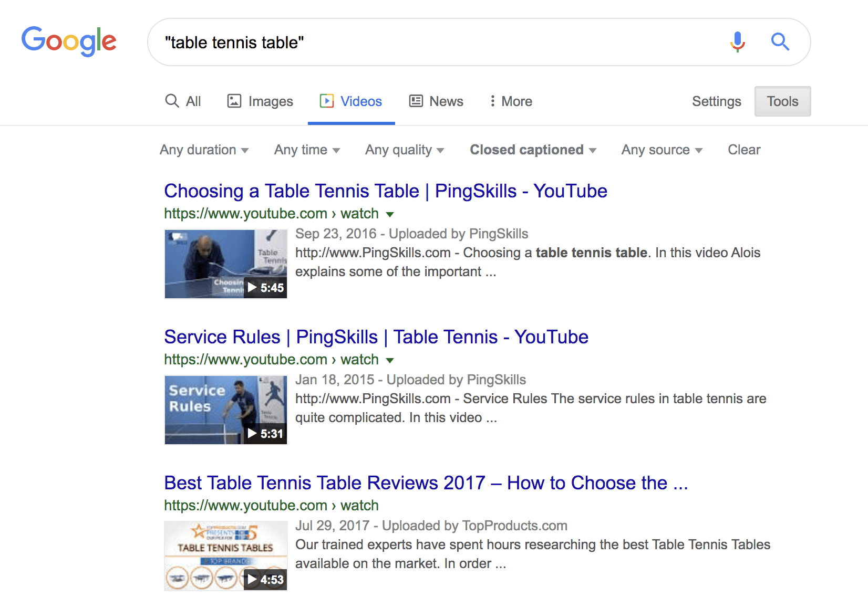868x608 pixels.
Task: Expand the Any source filter
Action: click(662, 150)
